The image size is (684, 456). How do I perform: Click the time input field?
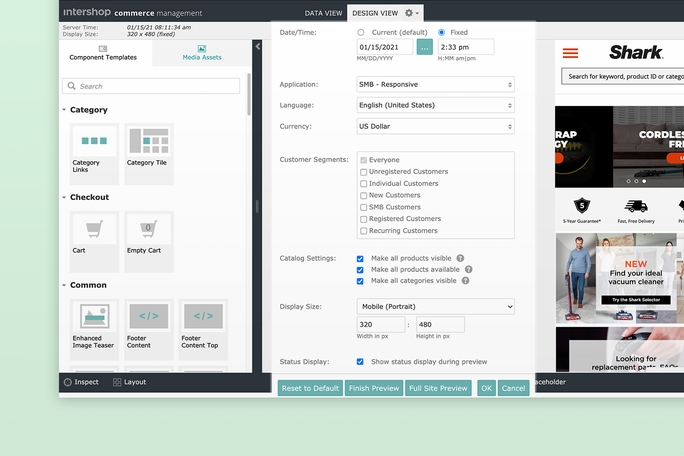tap(466, 47)
